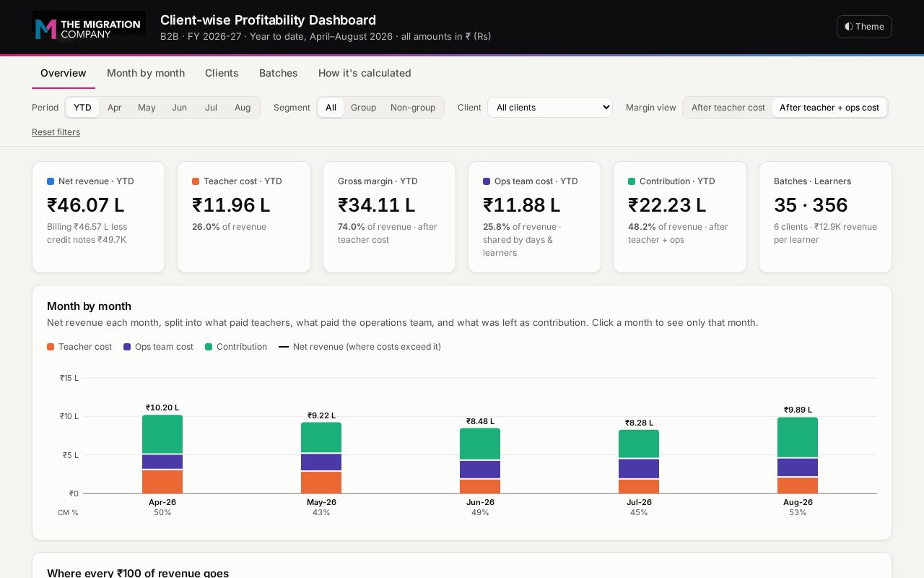Select the Apr period filter
The height and width of the screenshot is (578, 924).
[115, 108]
